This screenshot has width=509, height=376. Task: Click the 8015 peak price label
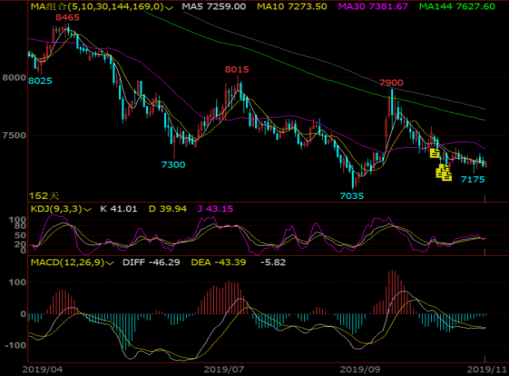(x=237, y=69)
